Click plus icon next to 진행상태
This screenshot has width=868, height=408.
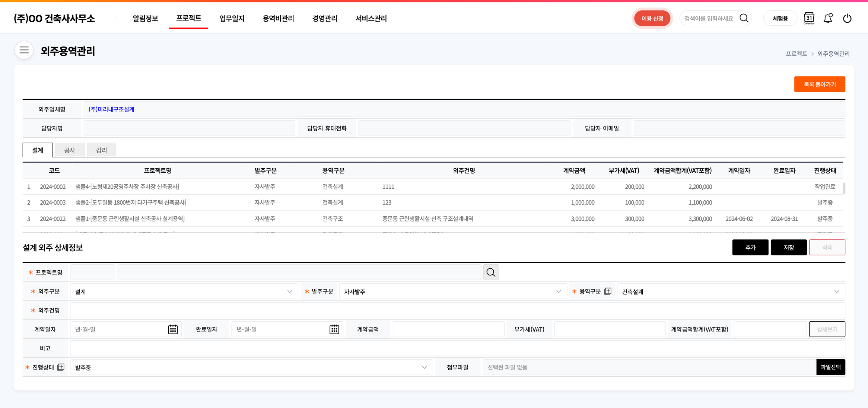tap(61, 367)
